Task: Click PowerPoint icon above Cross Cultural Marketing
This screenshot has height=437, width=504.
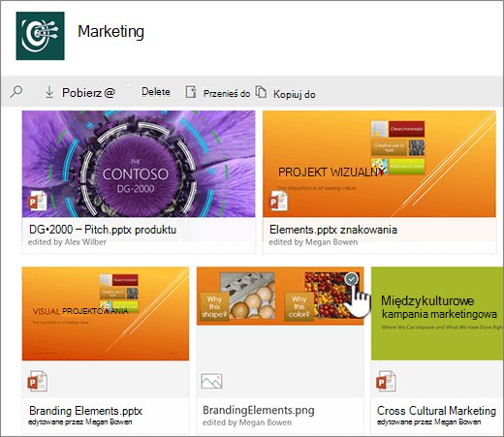Action: pyautogui.click(x=386, y=382)
